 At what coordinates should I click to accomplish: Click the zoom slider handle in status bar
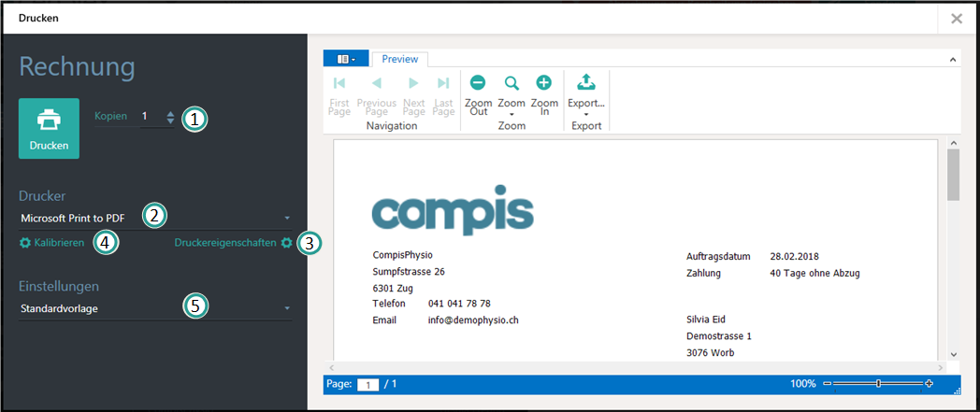click(879, 383)
